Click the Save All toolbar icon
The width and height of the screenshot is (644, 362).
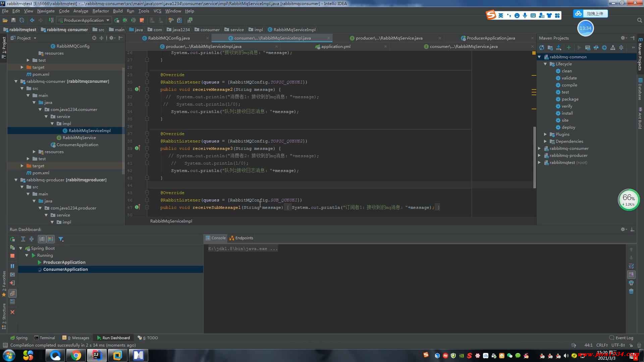(x=13, y=20)
